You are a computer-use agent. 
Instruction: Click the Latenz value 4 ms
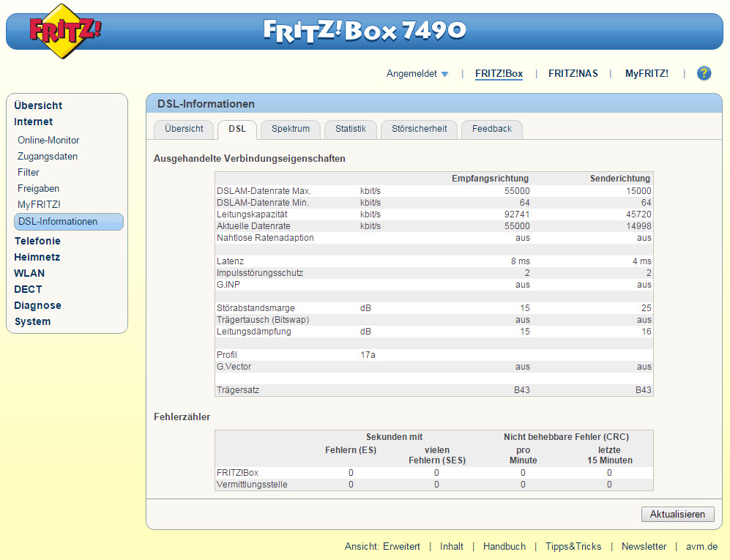pyautogui.click(x=641, y=261)
